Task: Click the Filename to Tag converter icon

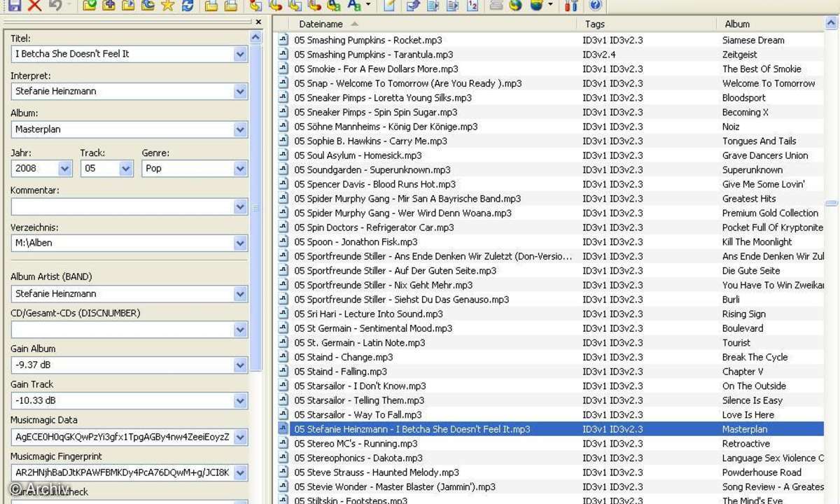Action: pos(275,6)
